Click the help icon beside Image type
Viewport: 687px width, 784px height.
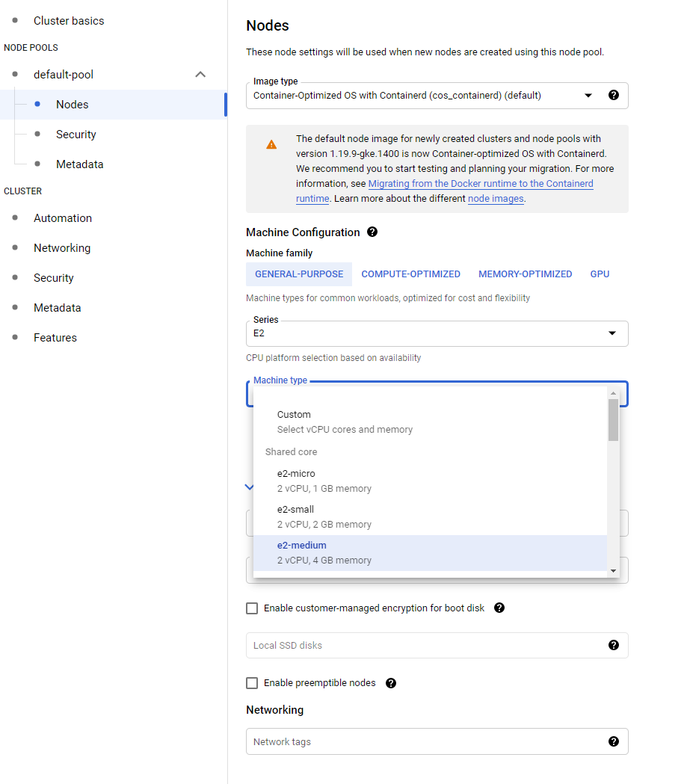(x=613, y=96)
